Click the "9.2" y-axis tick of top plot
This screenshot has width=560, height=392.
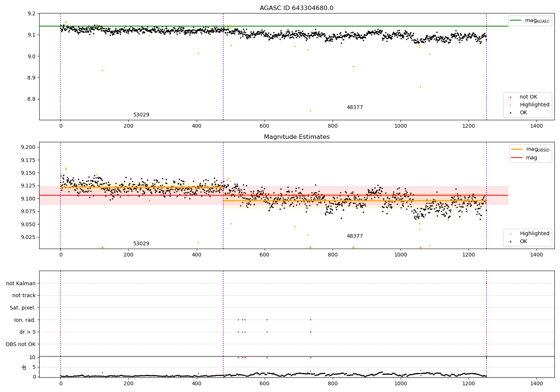[x=32, y=14]
